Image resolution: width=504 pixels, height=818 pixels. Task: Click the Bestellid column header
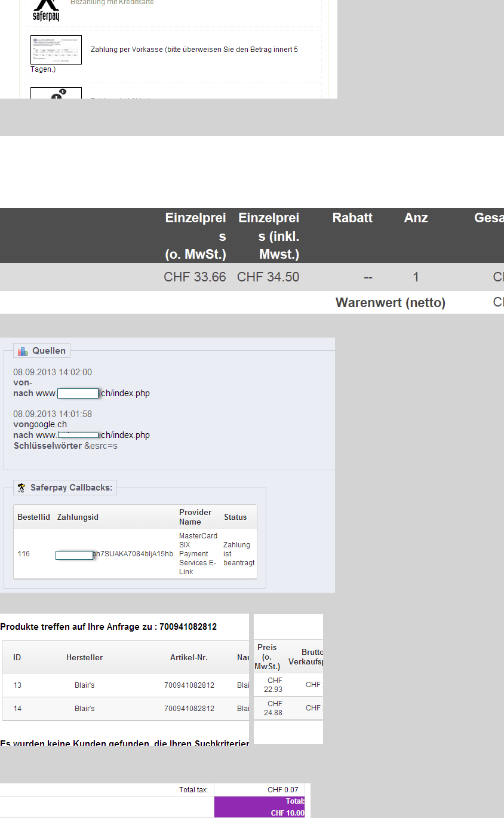pos(33,517)
